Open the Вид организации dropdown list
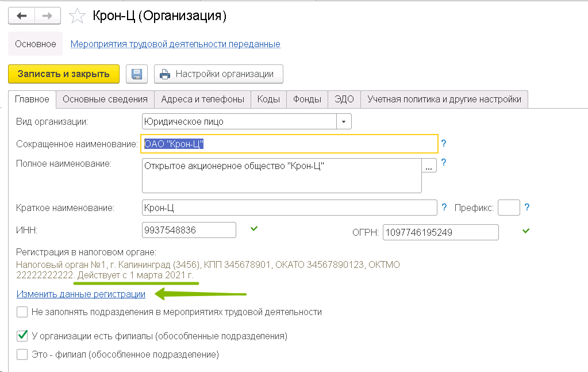Image resolution: width=588 pixels, height=372 pixels. click(x=344, y=122)
